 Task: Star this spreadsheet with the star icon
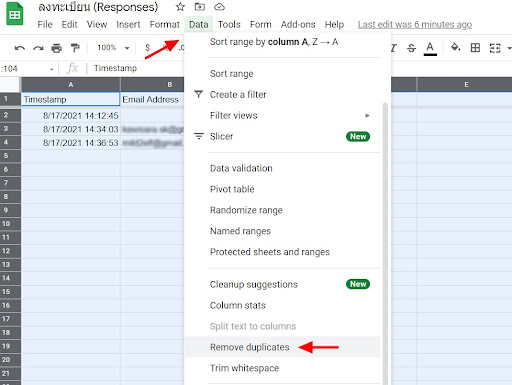tap(180, 7)
